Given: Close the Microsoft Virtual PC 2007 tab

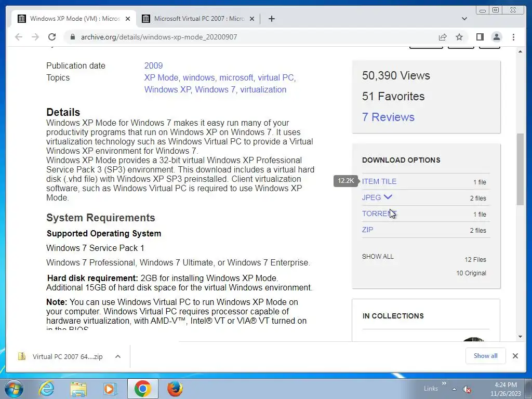Looking at the screenshot, I should (x=252, y=19).
